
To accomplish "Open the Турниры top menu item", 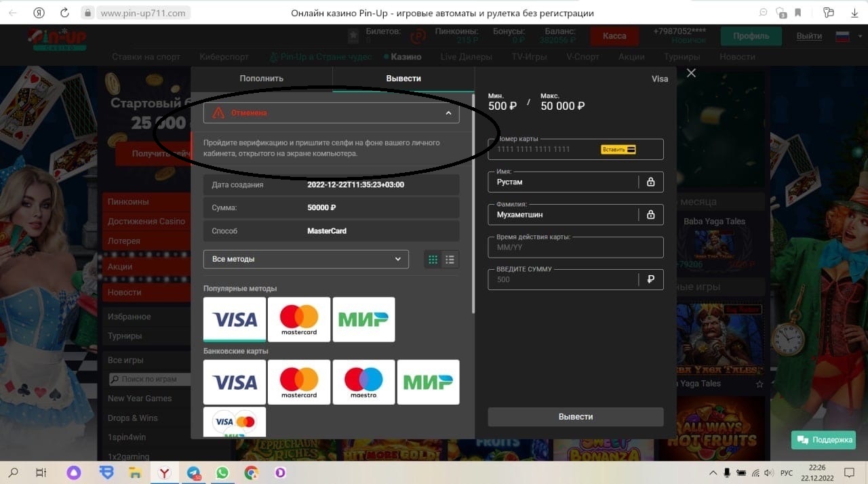I will (682, 57).
